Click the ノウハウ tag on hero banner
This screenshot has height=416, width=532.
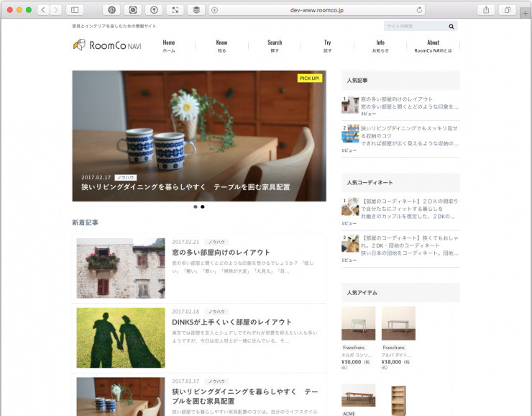126,178
